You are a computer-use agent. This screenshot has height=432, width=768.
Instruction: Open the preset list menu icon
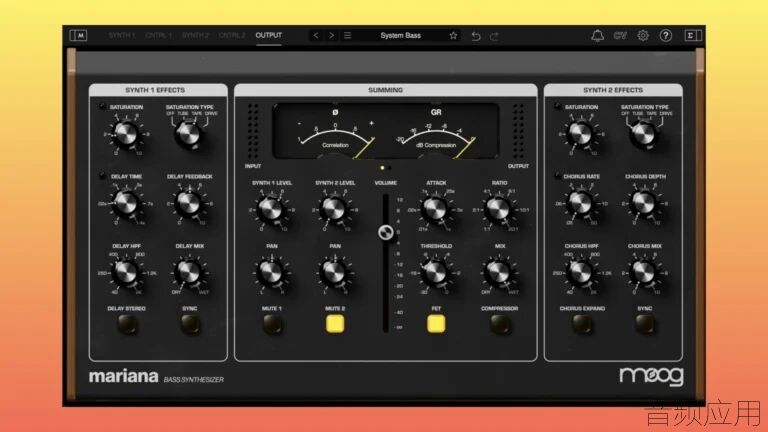[347, 35]
